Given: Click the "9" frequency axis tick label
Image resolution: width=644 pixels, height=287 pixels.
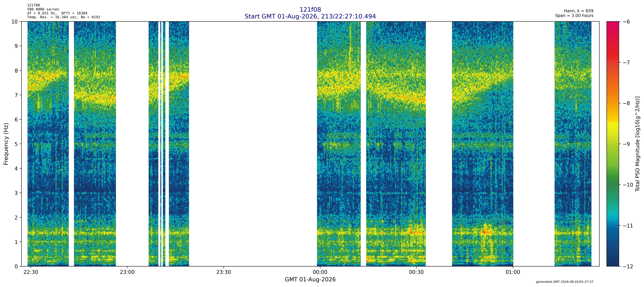Looking at the screenshot, I should 16,46.
